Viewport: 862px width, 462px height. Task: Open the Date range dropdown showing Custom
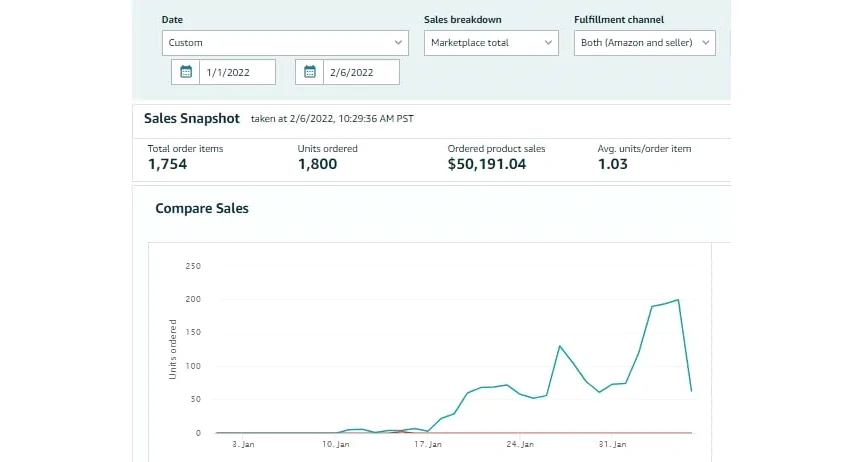(285, 43)
